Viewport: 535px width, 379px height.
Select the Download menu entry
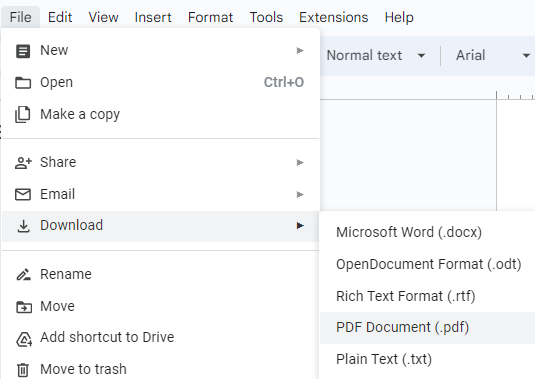[160, 226]
